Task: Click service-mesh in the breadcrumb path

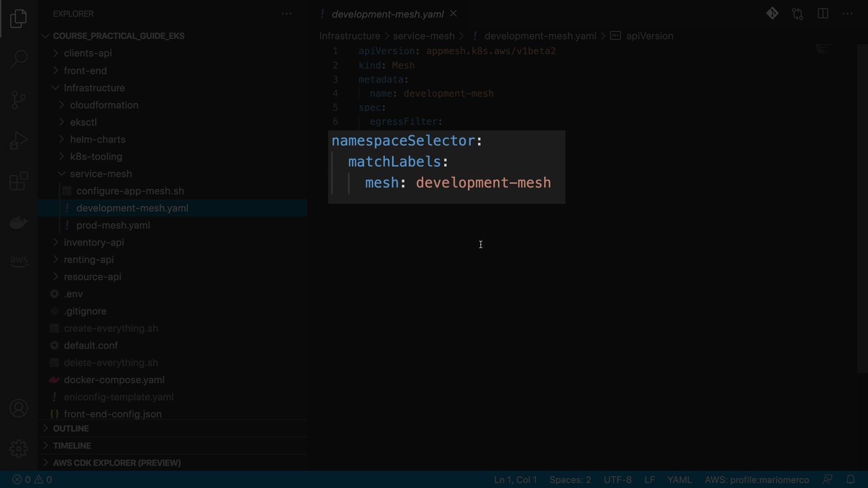Action: (424, 36)
